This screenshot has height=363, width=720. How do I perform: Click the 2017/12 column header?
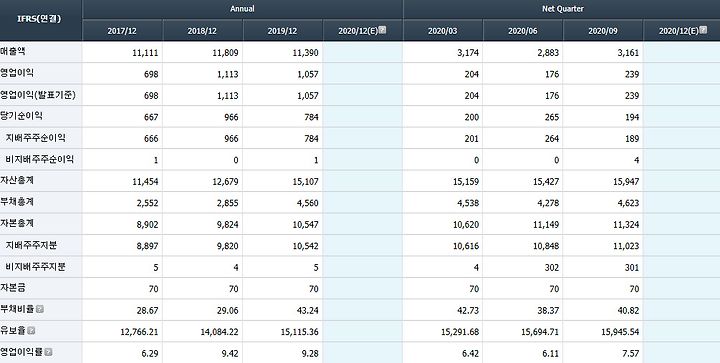tap(122, 31)
